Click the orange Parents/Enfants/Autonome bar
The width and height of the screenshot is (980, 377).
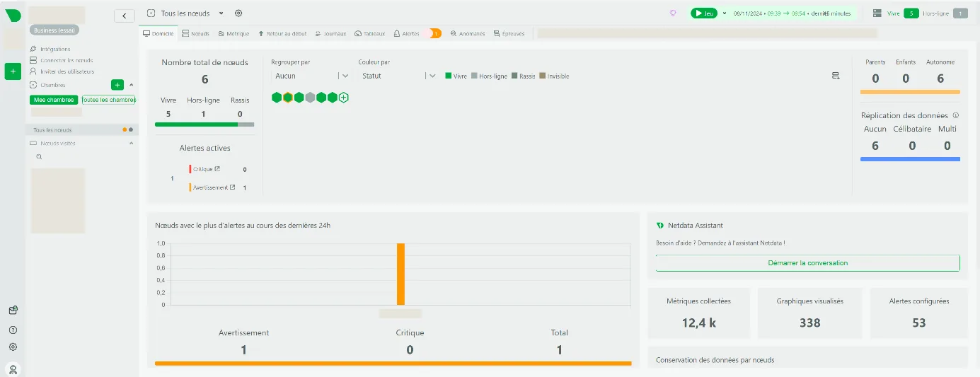910,92
